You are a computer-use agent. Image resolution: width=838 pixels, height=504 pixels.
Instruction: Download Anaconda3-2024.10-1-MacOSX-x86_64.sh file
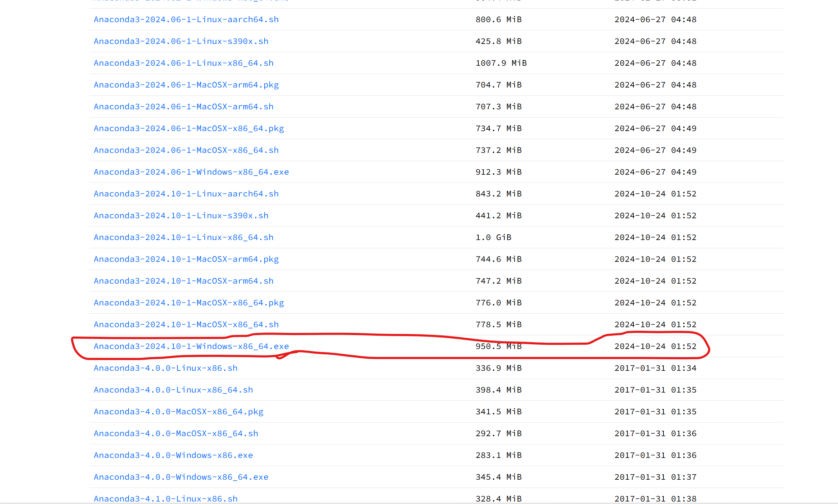tap(186, 324)
